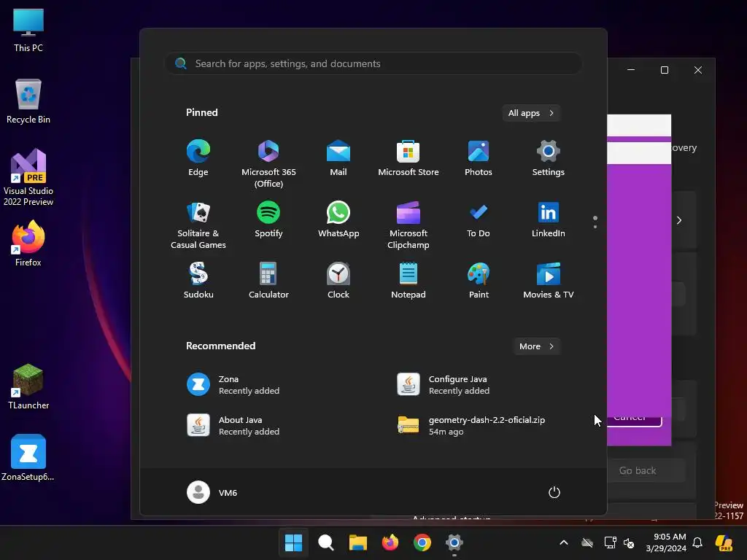This screenshot has width=747, height=560.
Task: Select the Recycle Bin desktop icon
Action: tap(28, 101)
